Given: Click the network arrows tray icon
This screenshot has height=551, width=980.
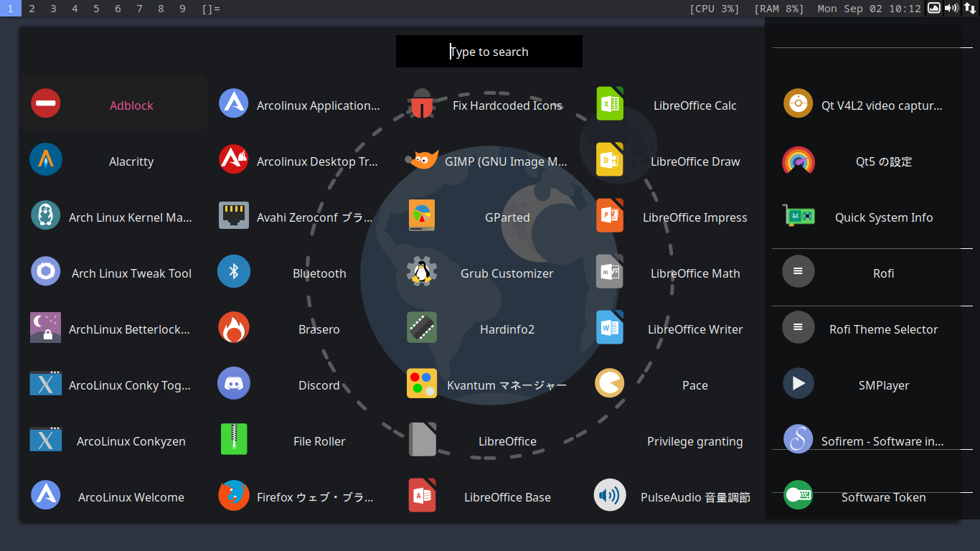Looking at the screenshot, I should 969,9.
